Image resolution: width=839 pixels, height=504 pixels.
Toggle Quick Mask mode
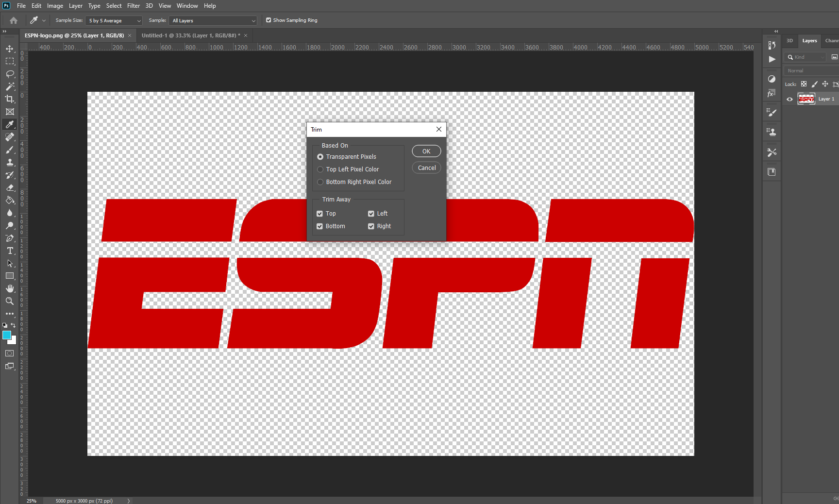(10, 353)
